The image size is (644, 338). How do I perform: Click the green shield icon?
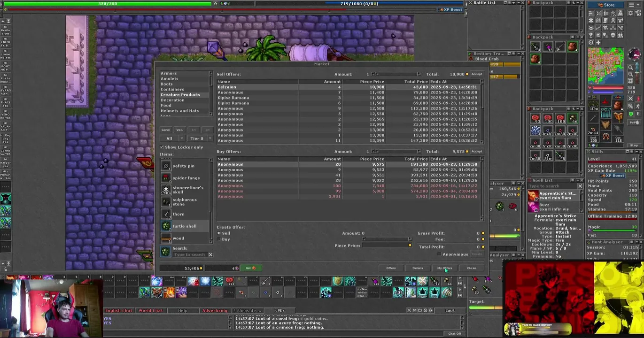tap(631, 114)
